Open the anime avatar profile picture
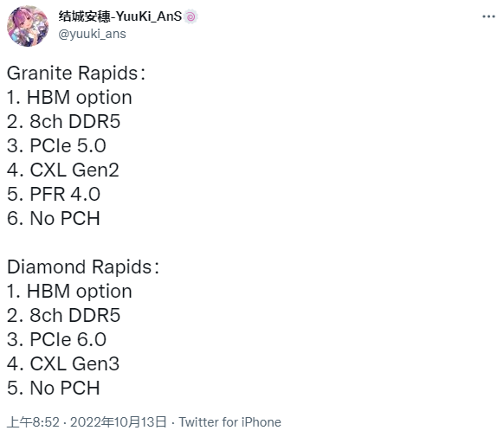Screen dimensions: 504x437 [x=28, y=26]
